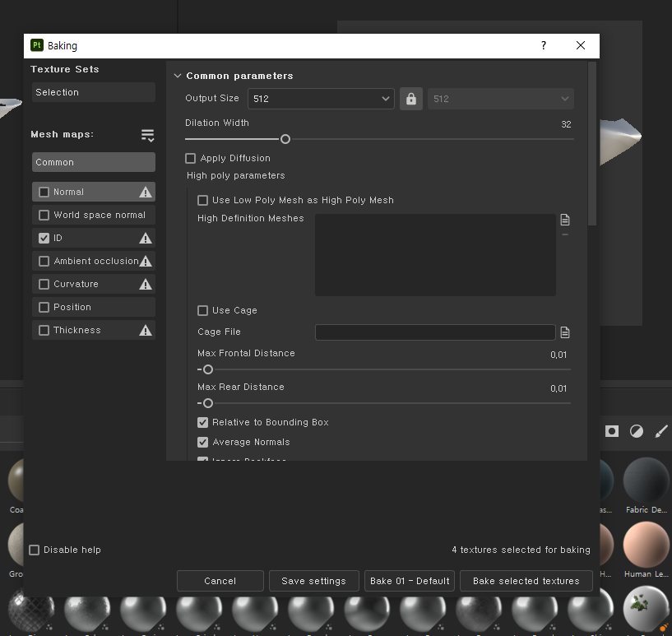Click the Cage File input field

435,332
